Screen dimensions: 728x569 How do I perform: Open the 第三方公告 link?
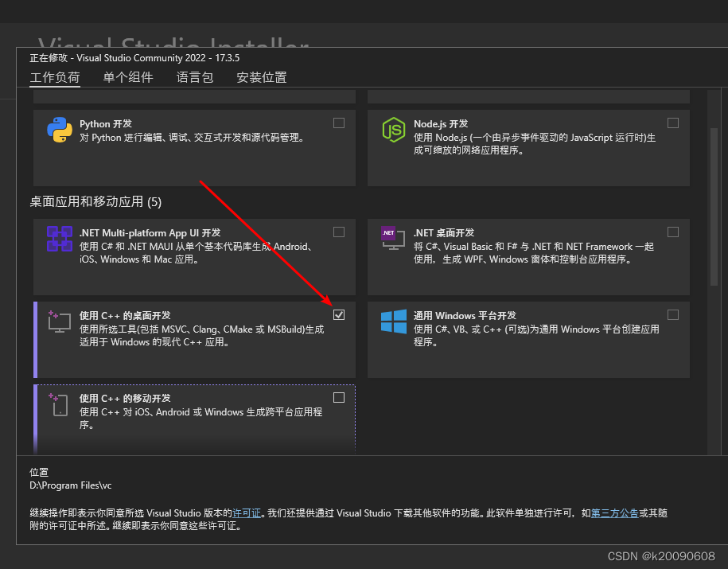pyautogui.click(x=615, y=513)
